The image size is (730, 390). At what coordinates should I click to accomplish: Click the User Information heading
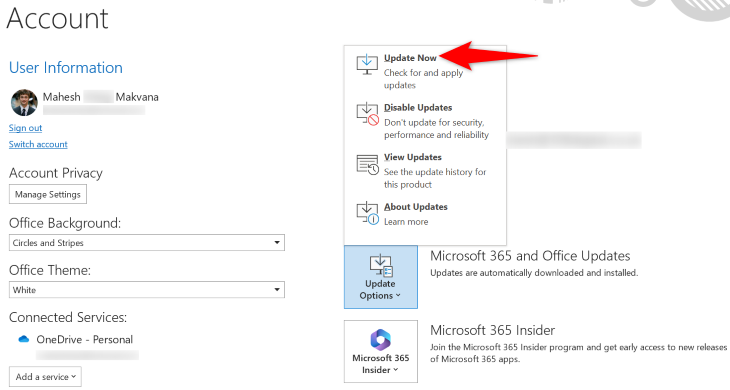point(66,67)
